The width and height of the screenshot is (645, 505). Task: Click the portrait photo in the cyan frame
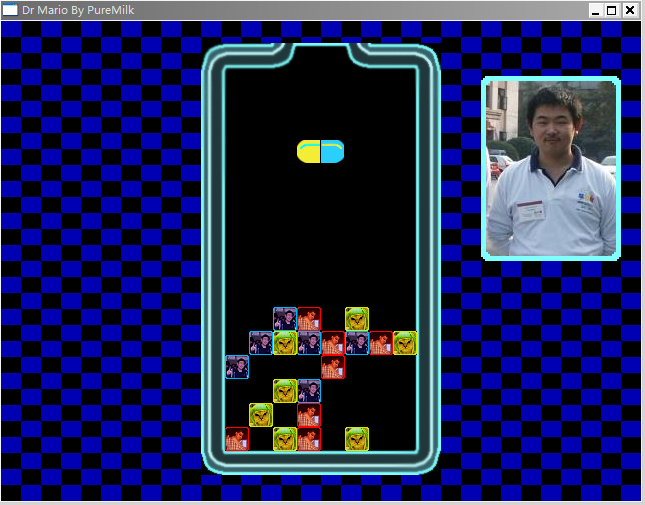551,168
